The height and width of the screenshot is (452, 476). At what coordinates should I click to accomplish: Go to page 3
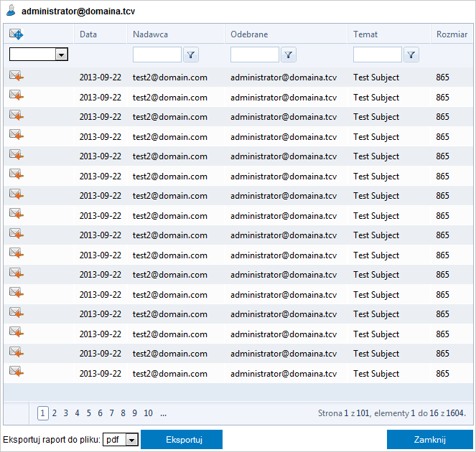click(66, 413)
